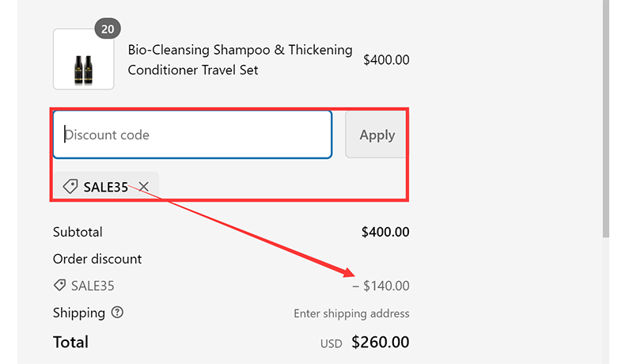Screen dimensions: 633x364
Task: Click the tag icon in the SALE35 chip
Action: pos(70,187)
